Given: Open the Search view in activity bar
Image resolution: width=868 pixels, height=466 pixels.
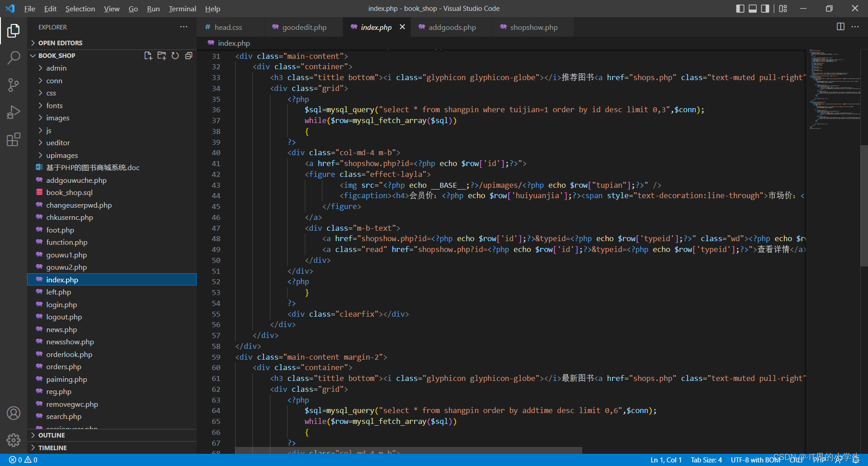Looking at the screenshot, I should [x=14, y=58].
